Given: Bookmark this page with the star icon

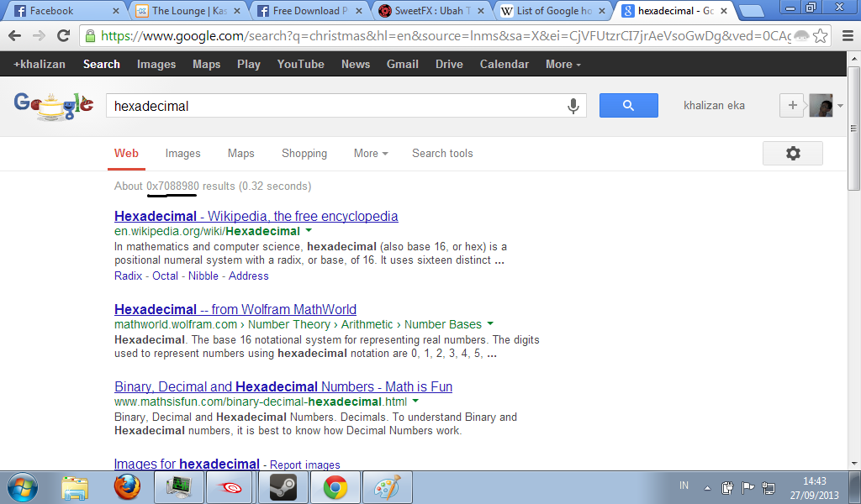Looking at the screenshot, I should (x=821, y=36).
